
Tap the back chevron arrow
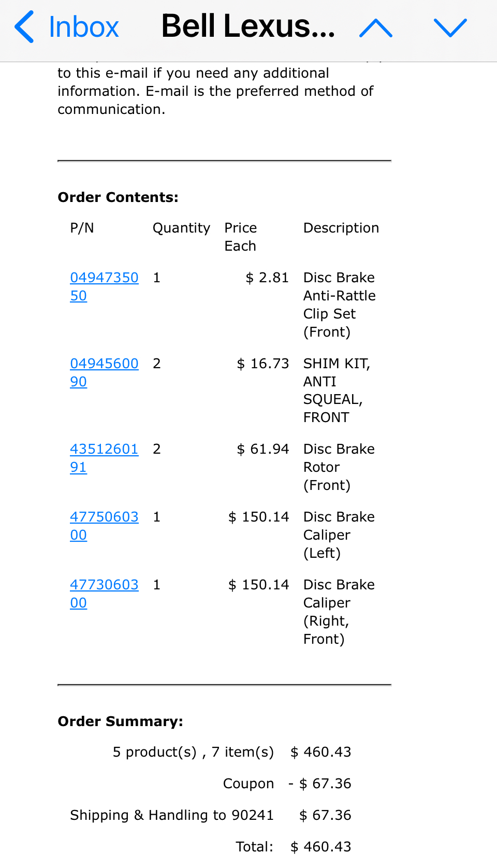(24, 27)
